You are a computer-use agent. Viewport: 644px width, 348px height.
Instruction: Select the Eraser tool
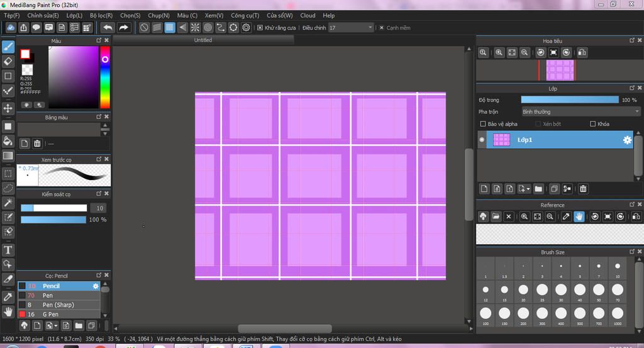tap(8, 62)
